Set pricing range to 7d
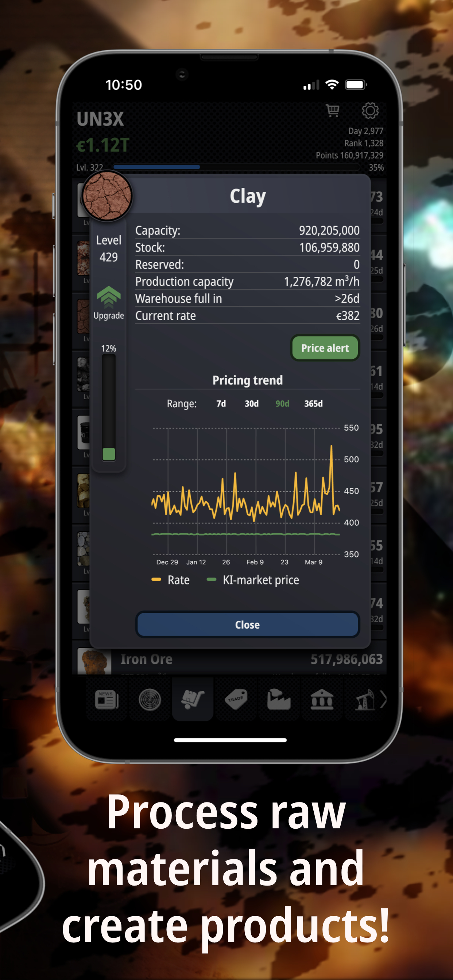The image size is (453, 980). 221,404
